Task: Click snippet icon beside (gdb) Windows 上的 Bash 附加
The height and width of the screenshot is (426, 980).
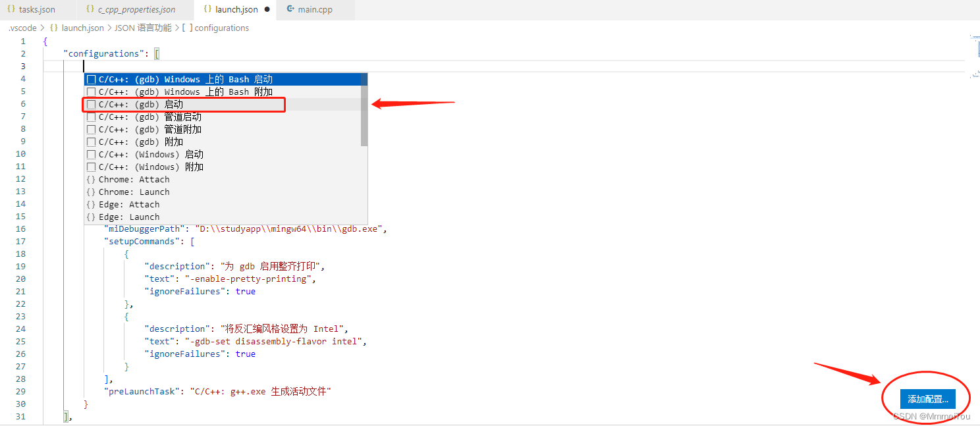Action: 91,92
